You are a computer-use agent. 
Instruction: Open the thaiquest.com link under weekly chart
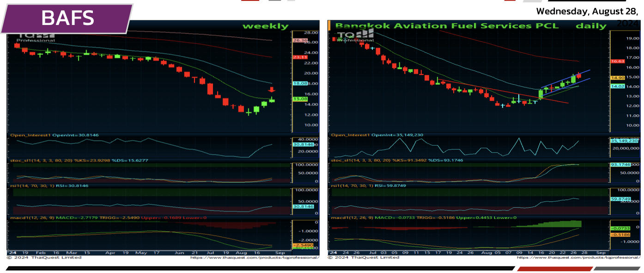pyautogui.click(x=254, y=257)
